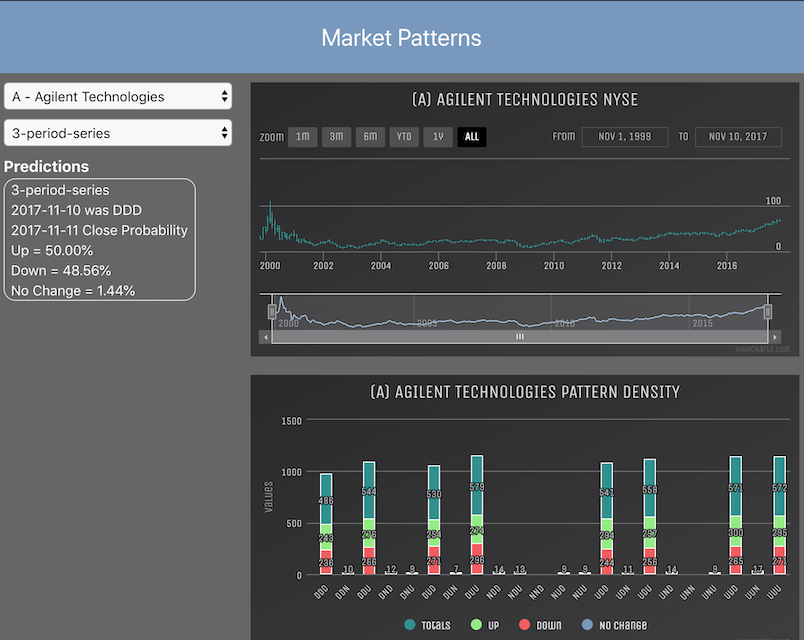Select the 1m zoom range
804x640 pixels.
click(301, 136)
